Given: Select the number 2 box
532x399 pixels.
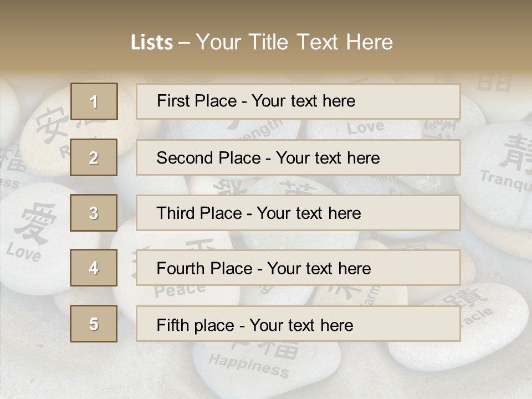Looking at the screenshot, I should pos(94,157).
